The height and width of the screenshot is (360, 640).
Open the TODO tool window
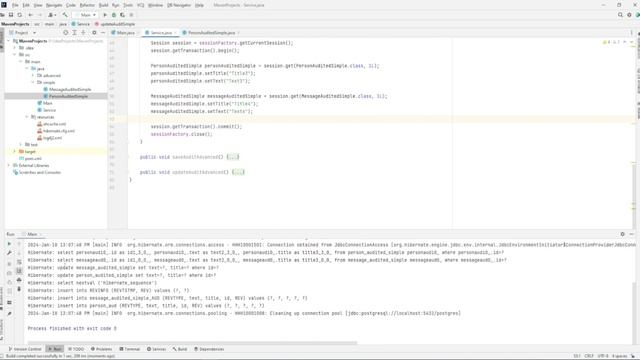pos(76,349)
